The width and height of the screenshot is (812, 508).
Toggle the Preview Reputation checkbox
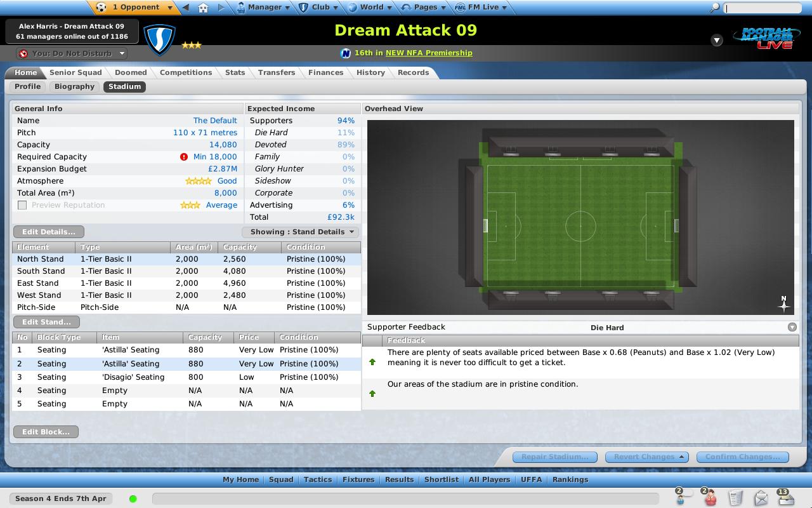(22, 205)
